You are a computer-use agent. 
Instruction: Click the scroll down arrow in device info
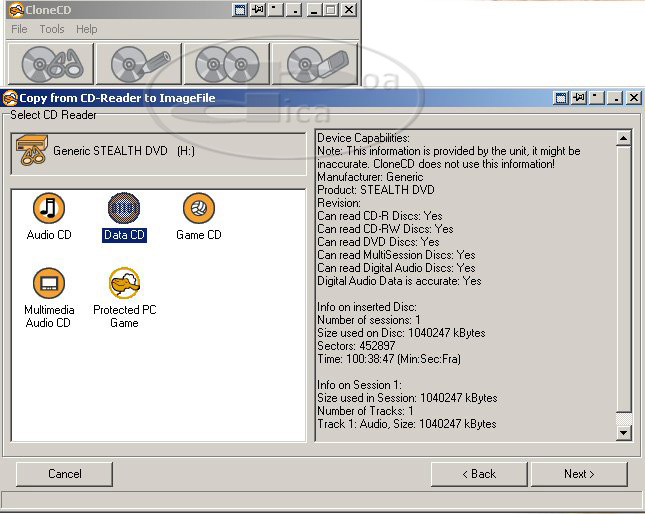(624, 433)
